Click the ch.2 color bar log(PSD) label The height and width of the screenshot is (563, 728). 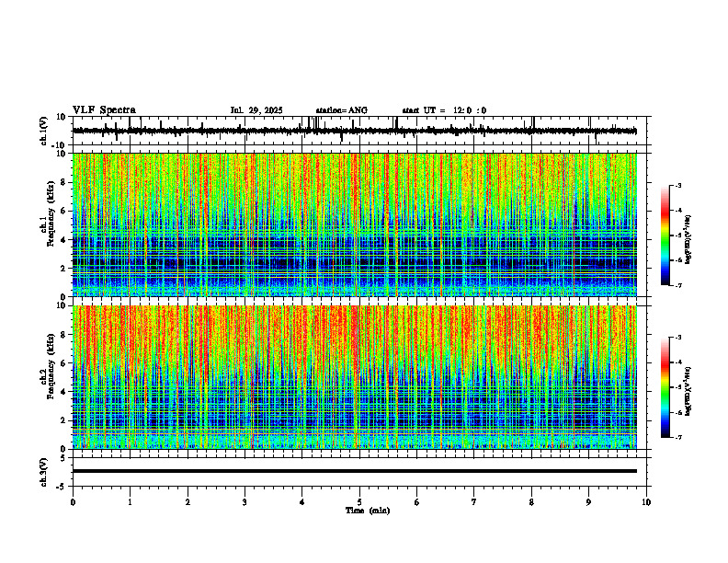tap(688, 391)
